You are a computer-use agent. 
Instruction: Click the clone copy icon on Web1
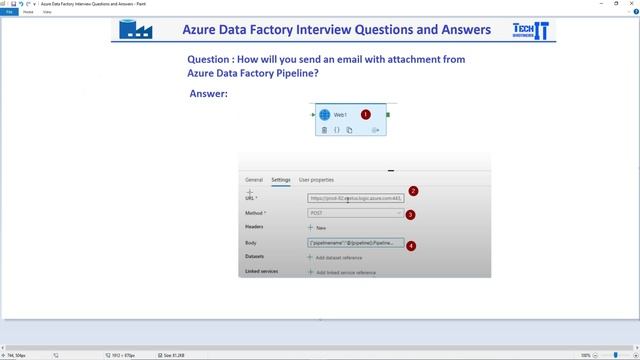pos(349,130)
